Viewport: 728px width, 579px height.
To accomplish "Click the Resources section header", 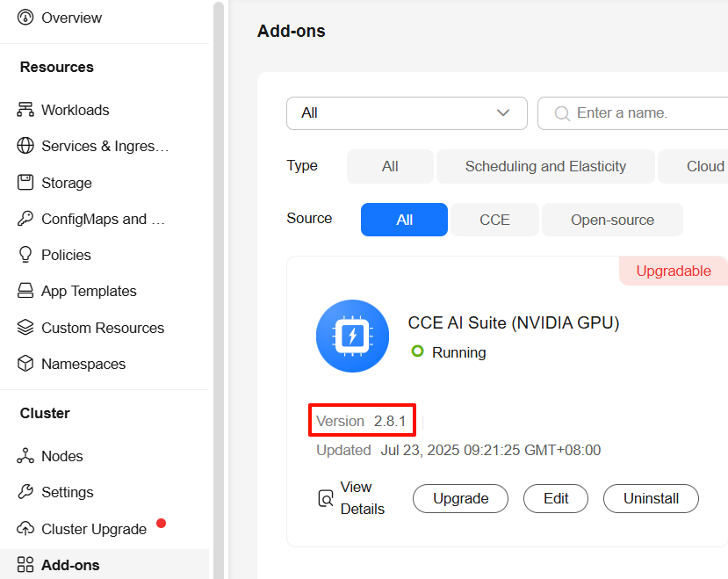I will [x=57, y=67].
